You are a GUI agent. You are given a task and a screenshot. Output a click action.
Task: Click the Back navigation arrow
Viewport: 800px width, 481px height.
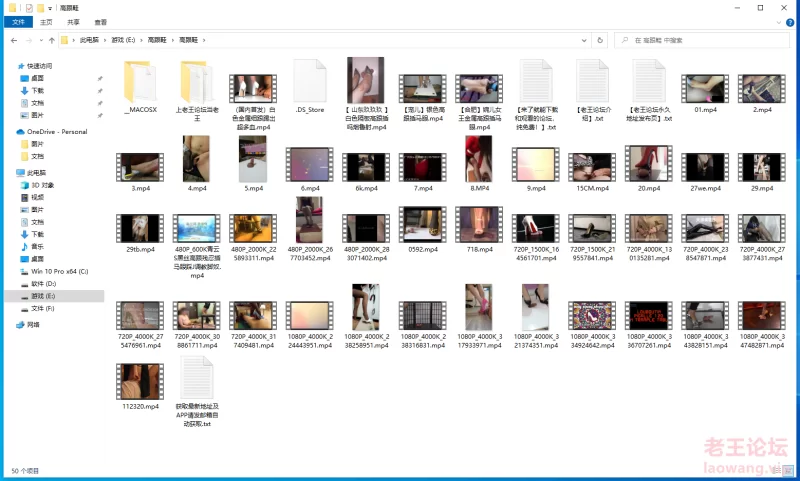pyautogui.click(x=14, y=40)
